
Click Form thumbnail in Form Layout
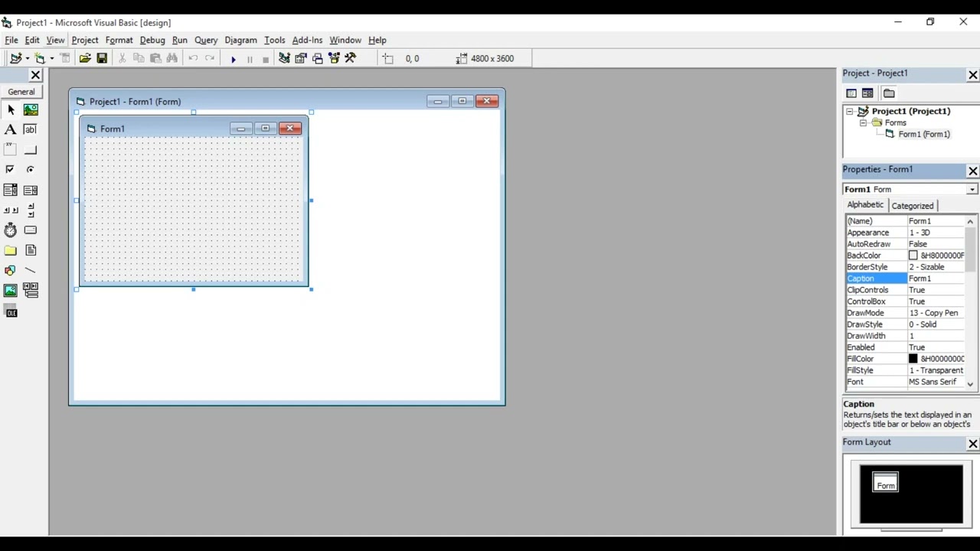pos(885,481)
